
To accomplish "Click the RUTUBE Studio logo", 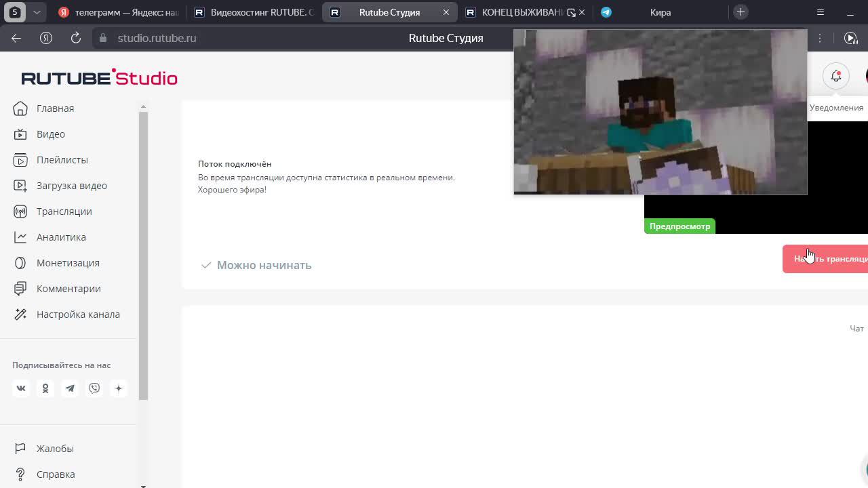I will point(99,77).
